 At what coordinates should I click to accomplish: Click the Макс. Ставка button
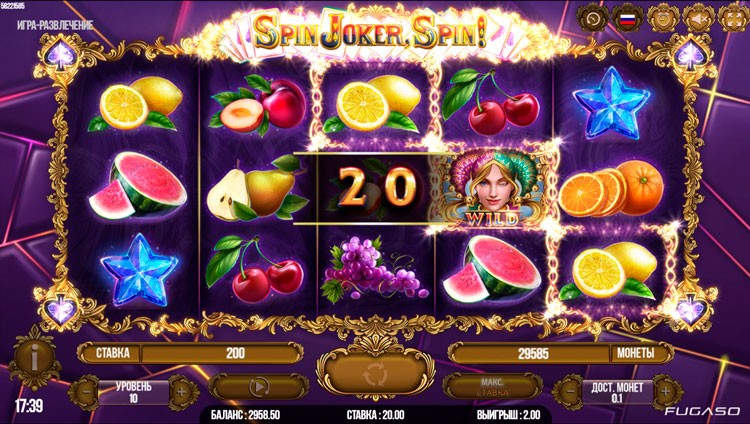(492, 387)
